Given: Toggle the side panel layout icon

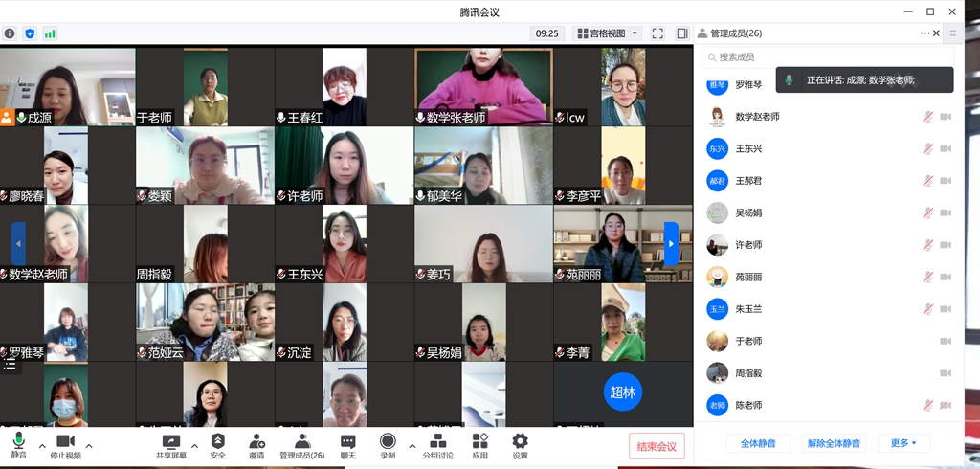Looking at the screenshot, I should click(x=682, y=33).
